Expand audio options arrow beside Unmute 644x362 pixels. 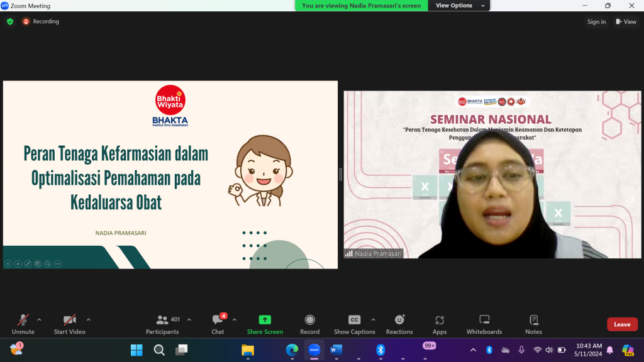click(40, 319)
